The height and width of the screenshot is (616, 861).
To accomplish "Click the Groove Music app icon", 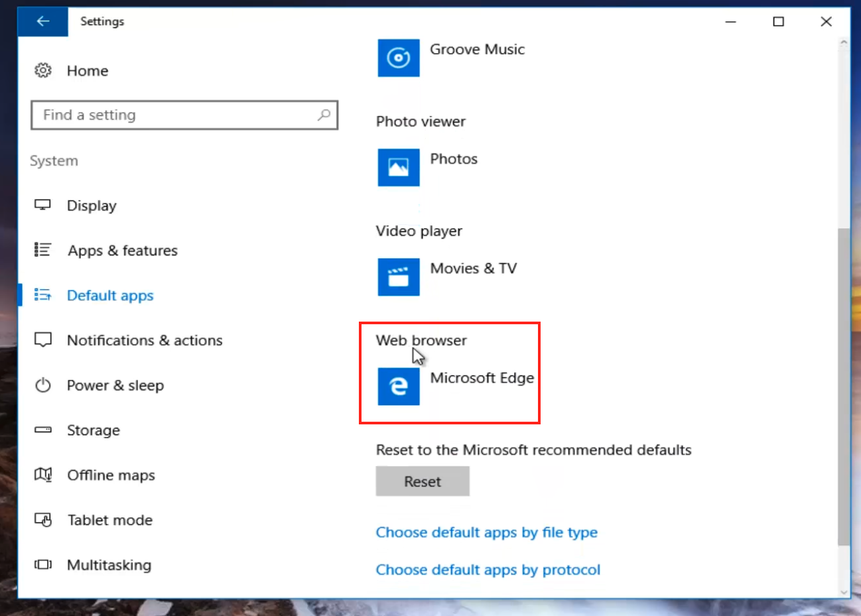I will (x=399, y=58).
